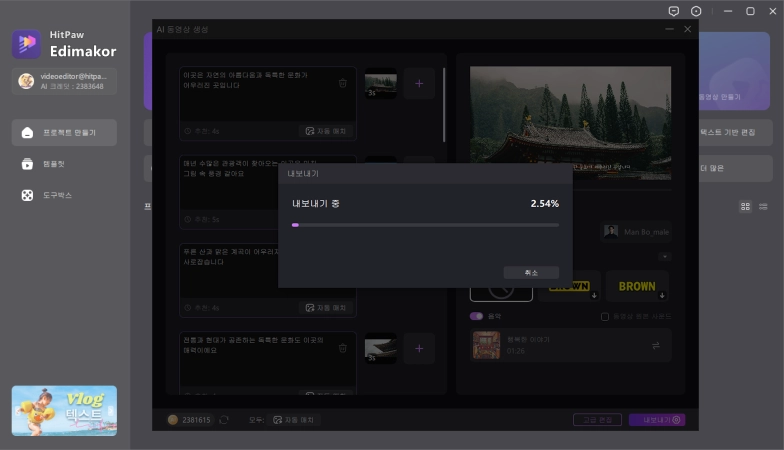Screen dimensions: 784x450
Task: Click the 내보내기 중 status text
Action: [x=316, y=204]
